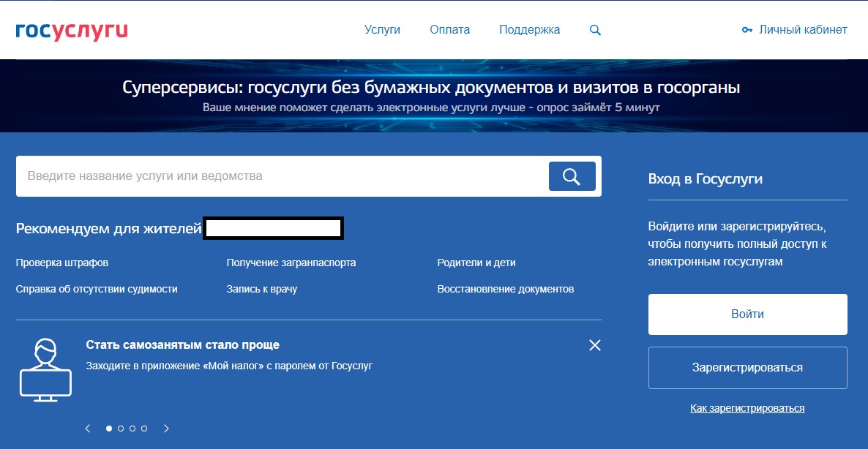The width and height of the screenshot is (868, 449).
Task: Click the Стать самозанятым стало проще headline
Action: coord(183,345)
